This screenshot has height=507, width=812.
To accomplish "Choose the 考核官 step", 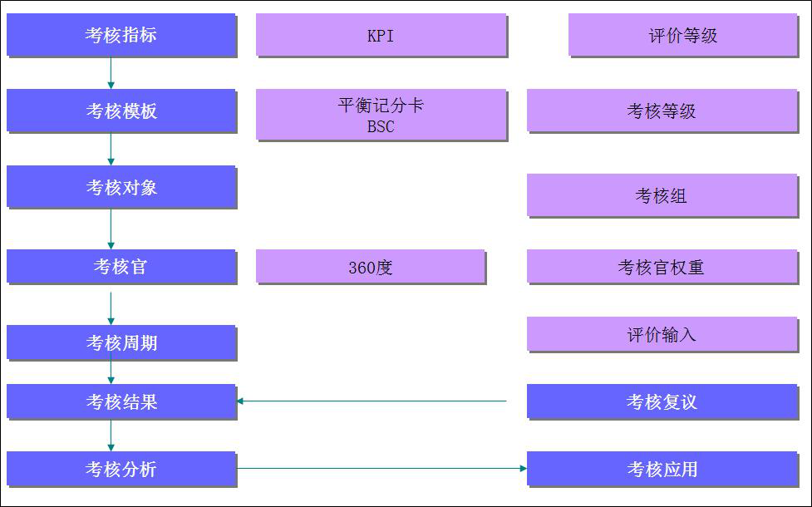I will click(x=121, y=267).
